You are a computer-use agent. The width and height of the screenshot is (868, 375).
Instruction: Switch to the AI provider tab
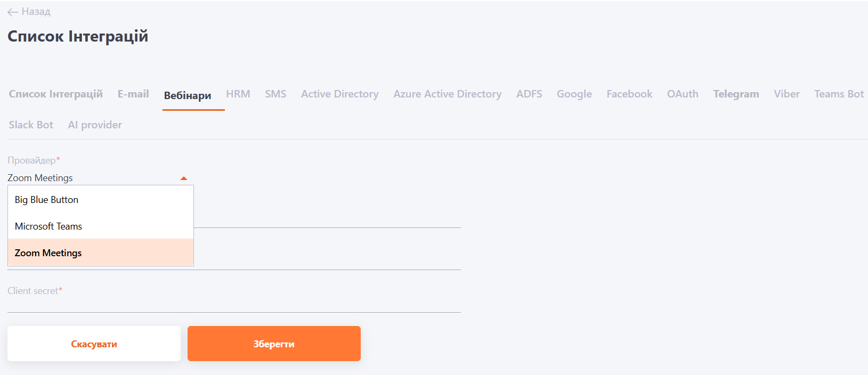click(95, 125)
